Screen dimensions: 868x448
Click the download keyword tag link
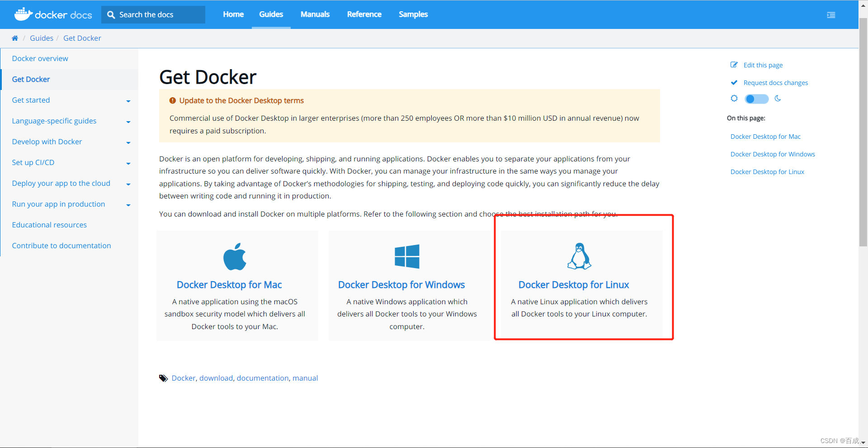216,378
